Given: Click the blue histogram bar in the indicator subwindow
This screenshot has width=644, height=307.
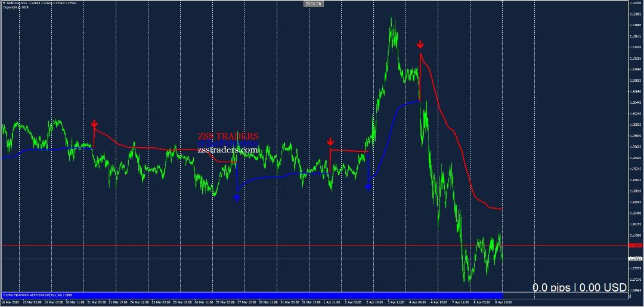Looking at the screenshot, I should click(x=252, y=295).
